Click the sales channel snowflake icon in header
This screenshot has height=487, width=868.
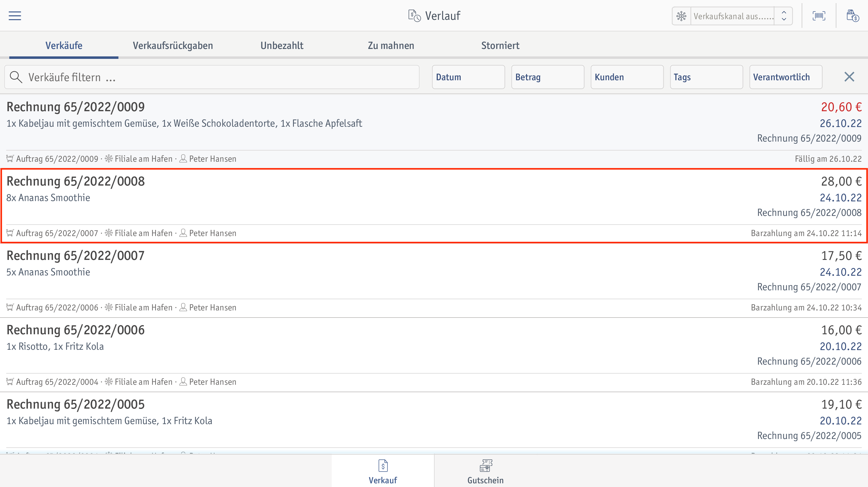pyautogui.click(x=681, y=16)
